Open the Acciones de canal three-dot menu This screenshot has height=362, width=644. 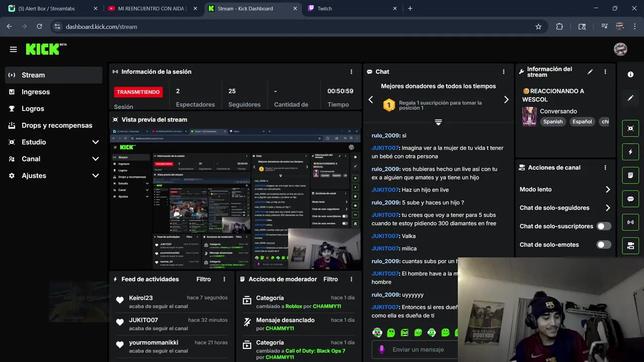[605, 167]
